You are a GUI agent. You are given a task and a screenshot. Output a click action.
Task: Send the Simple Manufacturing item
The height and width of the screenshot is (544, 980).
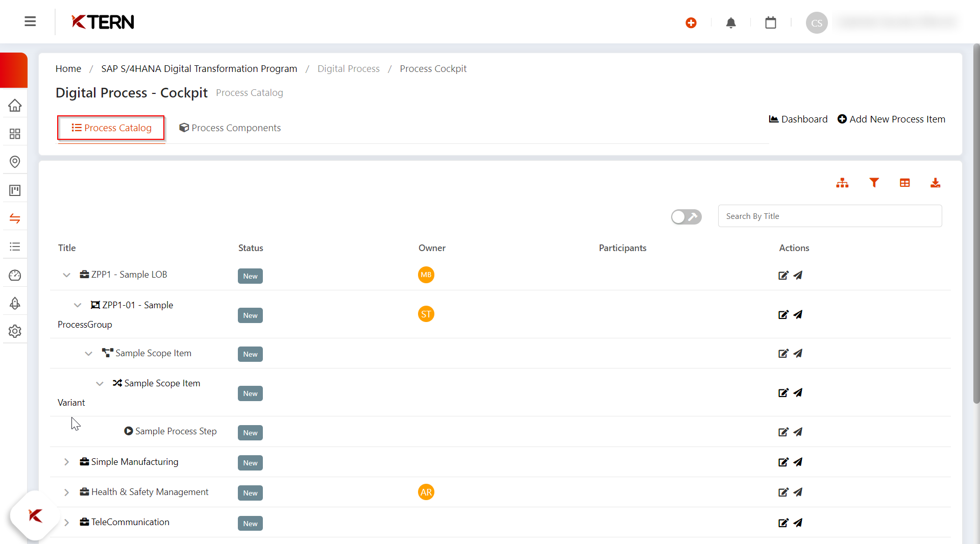(798, 462)
